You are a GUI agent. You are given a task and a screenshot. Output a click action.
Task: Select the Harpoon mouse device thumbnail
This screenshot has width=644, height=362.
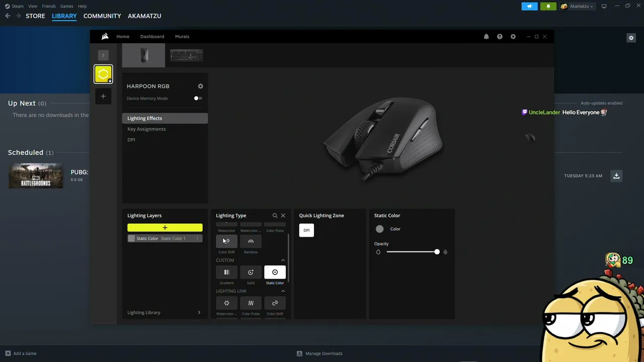pyautogui.click(x=143, y=55)
